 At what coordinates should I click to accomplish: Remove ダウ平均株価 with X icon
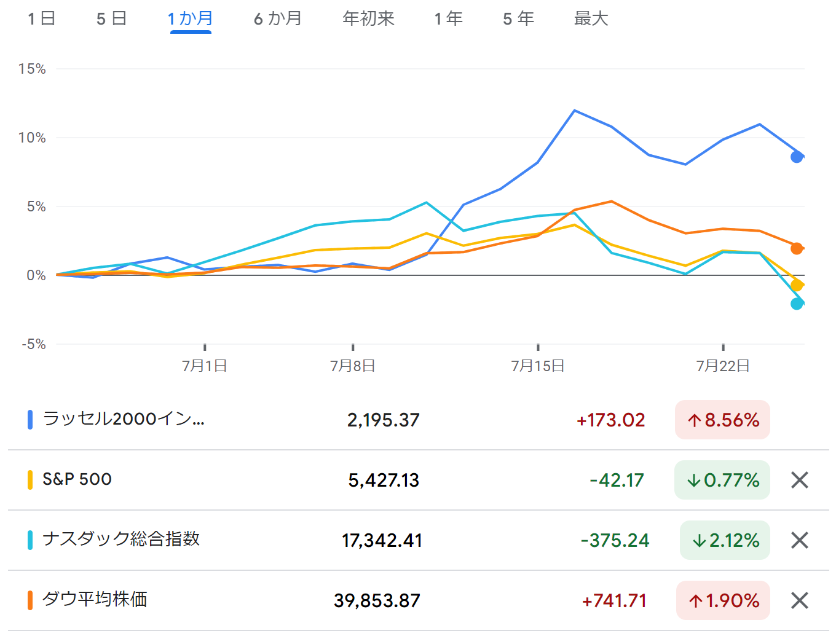point(799,600)
